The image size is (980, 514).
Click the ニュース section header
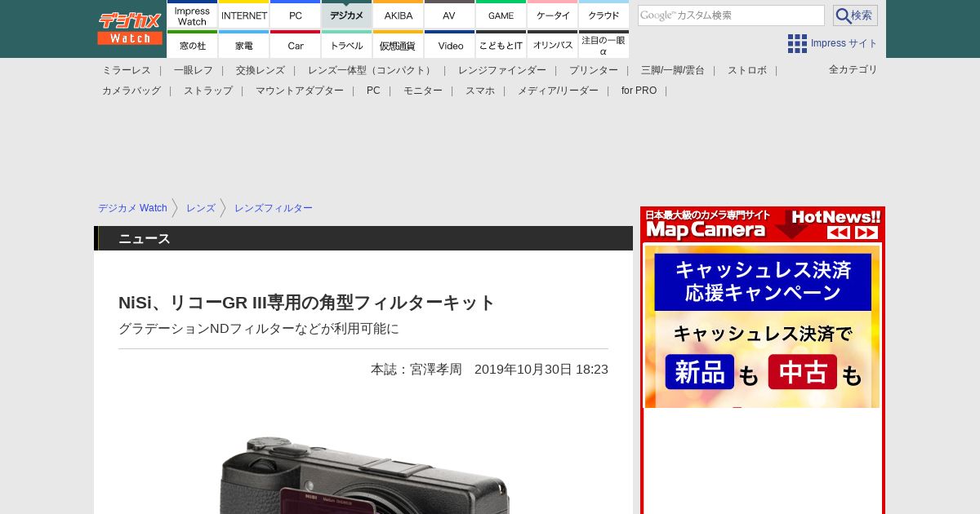(363, 238)
